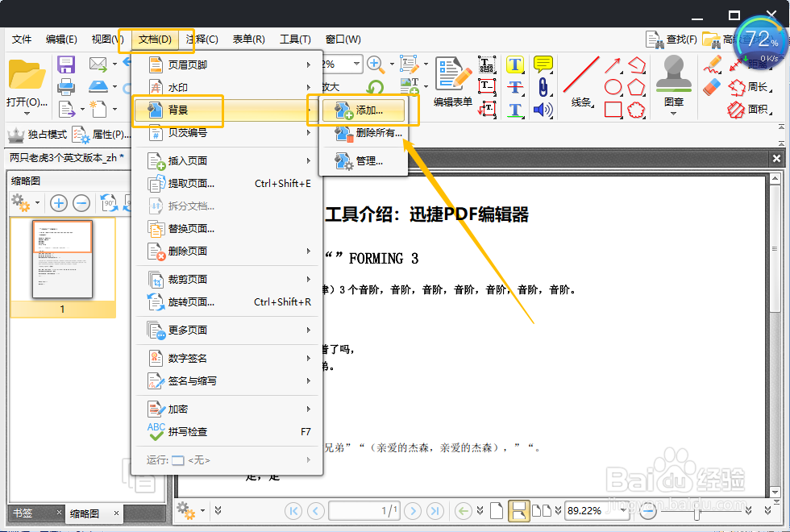Select the 裁剪页面 menu item
This screenshot has width=790, height=532.
click(227, 279)
